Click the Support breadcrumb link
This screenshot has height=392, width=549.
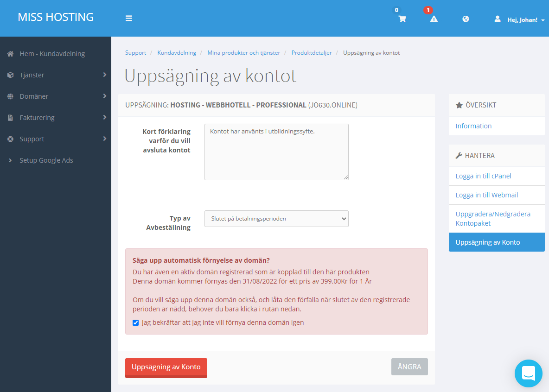pos(135,53)
